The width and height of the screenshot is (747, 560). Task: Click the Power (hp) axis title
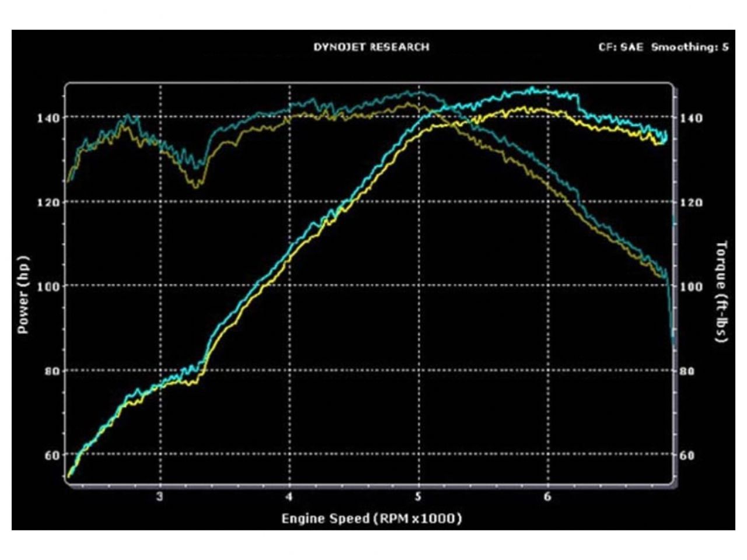23,295
